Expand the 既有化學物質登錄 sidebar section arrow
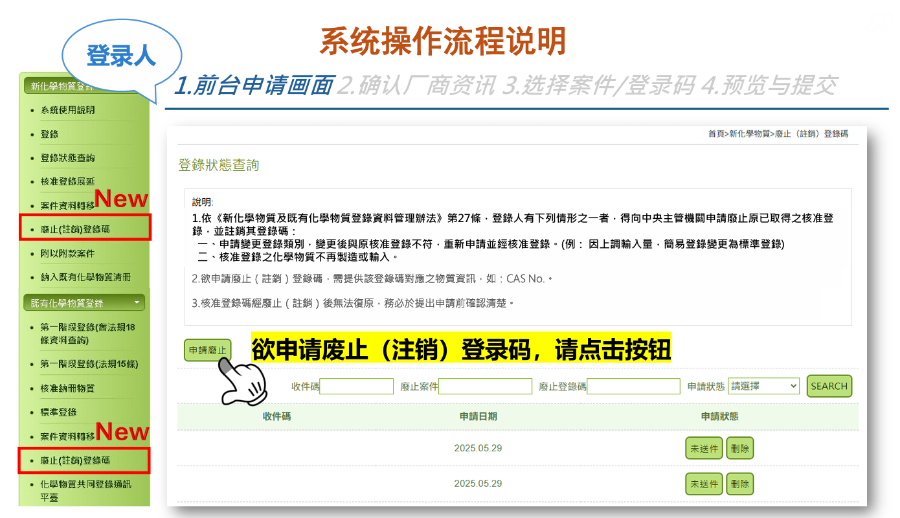The height and width of the screenshot is (518, 900). coord(137,301)
